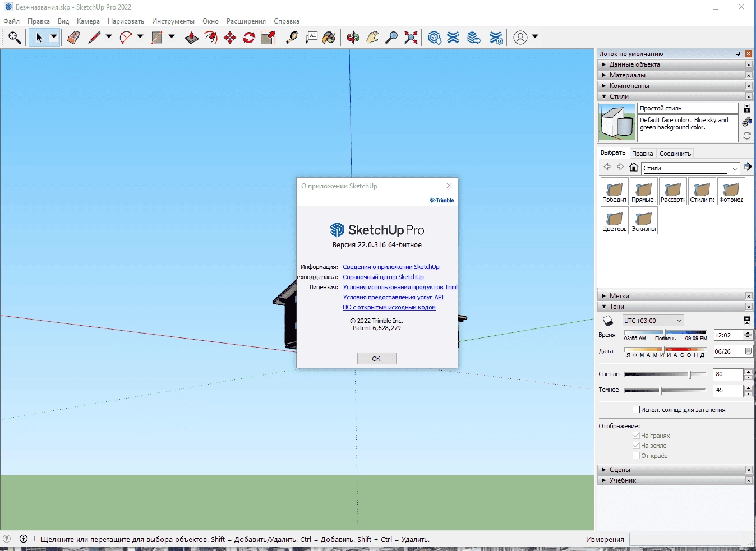Click the styles Home icon

pos(634,167)
